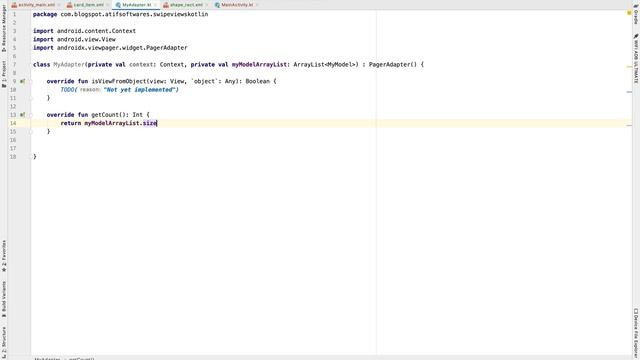Click line number 14 in gutter
Screen dimensions: 640x360
pyautogui.click(x=13, y=123)
